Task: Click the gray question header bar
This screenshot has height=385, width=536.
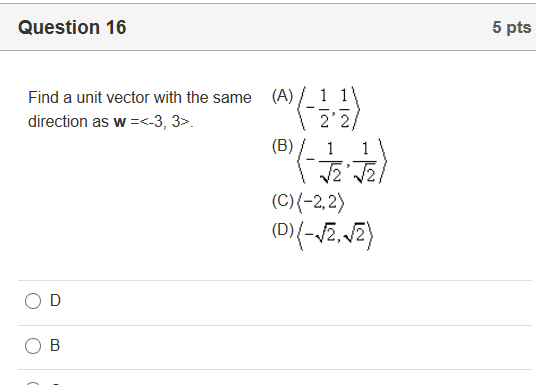Action: coord(268,27)
